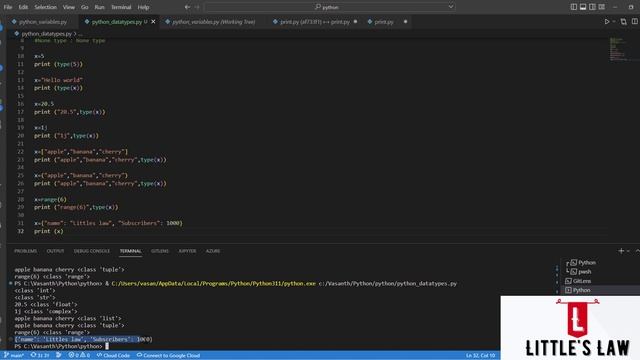Click line 32 print (x)

point(49,231)
